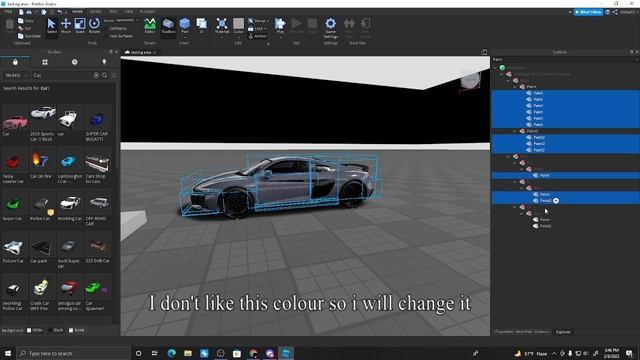Click the Toolbox search magnifier icon

coord(104,76)
